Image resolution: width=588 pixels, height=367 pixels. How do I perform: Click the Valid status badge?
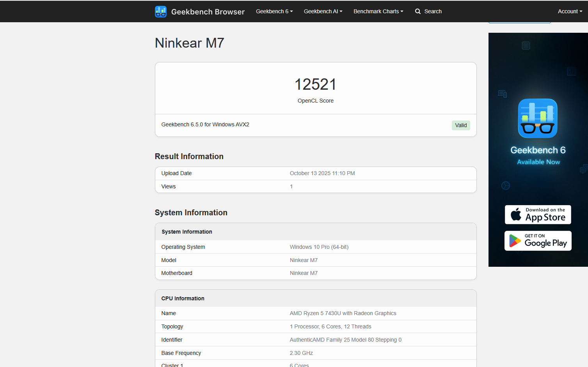click(x=460, y=125)
